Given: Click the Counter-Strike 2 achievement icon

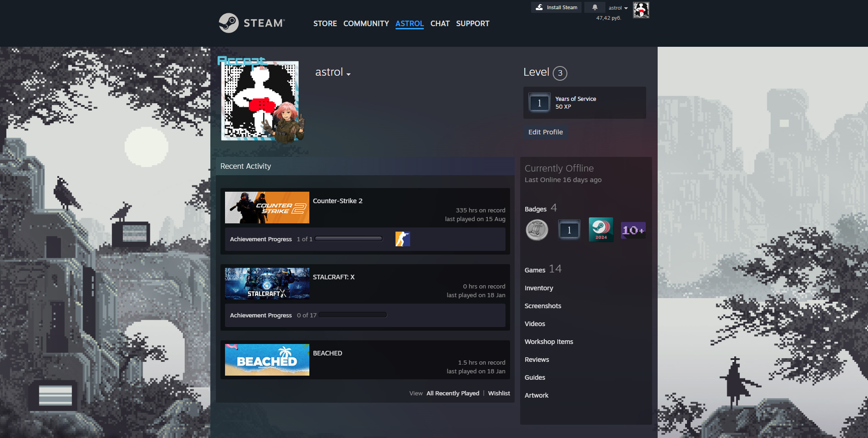Looking at the screenshot, I should pos(403,239).
